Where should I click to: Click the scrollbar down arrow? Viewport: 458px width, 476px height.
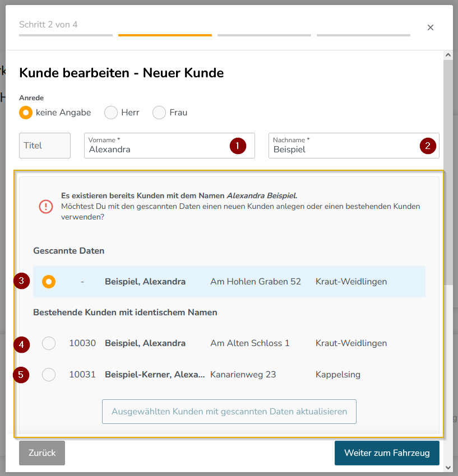(x=447, y=466)
